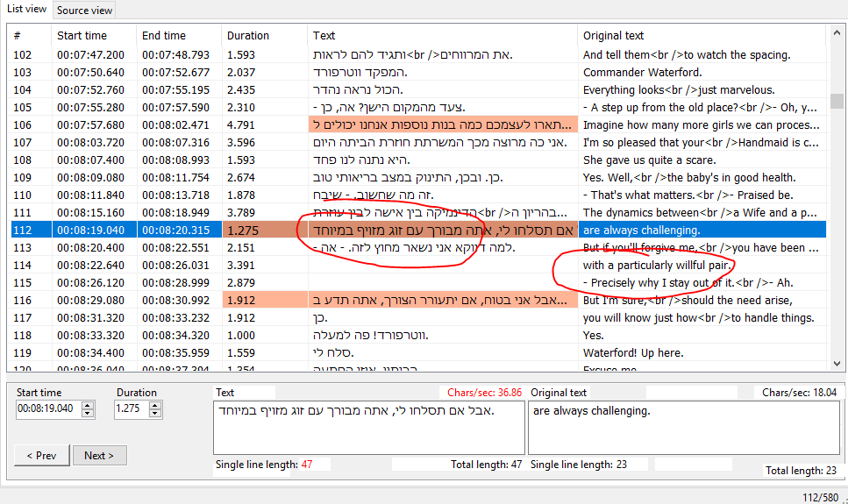Viewport: 848px width, 504px height.
Task: Click 'Single line length: 47' label
Action: click(x=264, y=465)
